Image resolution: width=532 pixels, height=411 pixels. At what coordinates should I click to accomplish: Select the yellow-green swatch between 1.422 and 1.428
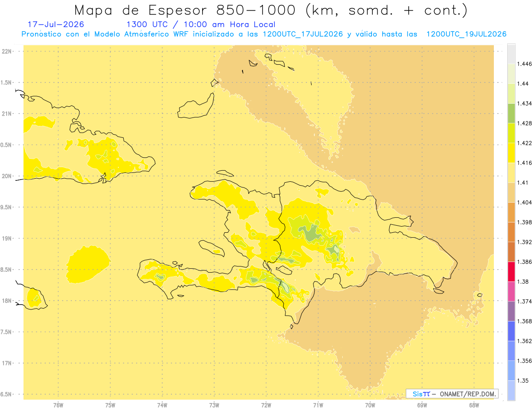[511, 133]
